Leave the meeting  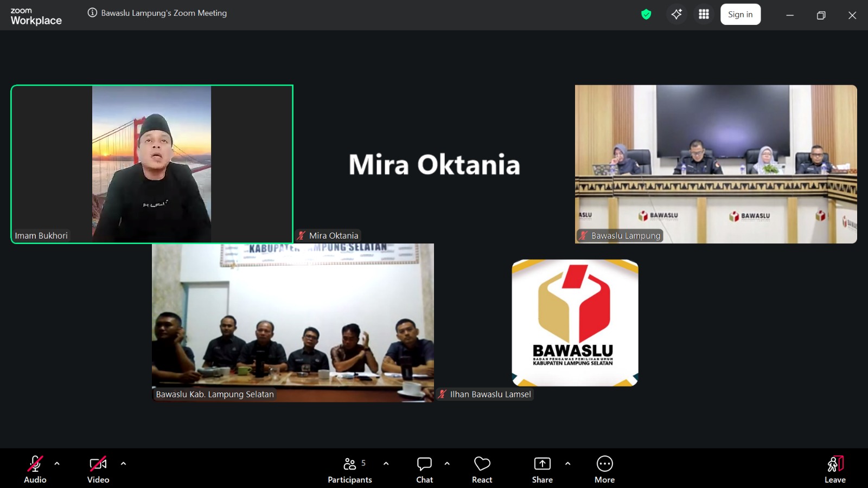[835, 470]
